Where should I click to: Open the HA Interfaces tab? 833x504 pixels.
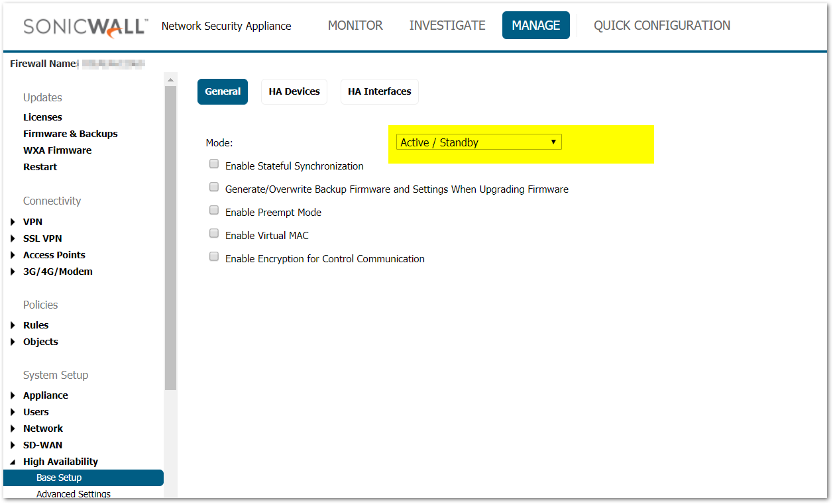[x=379, y=91]
